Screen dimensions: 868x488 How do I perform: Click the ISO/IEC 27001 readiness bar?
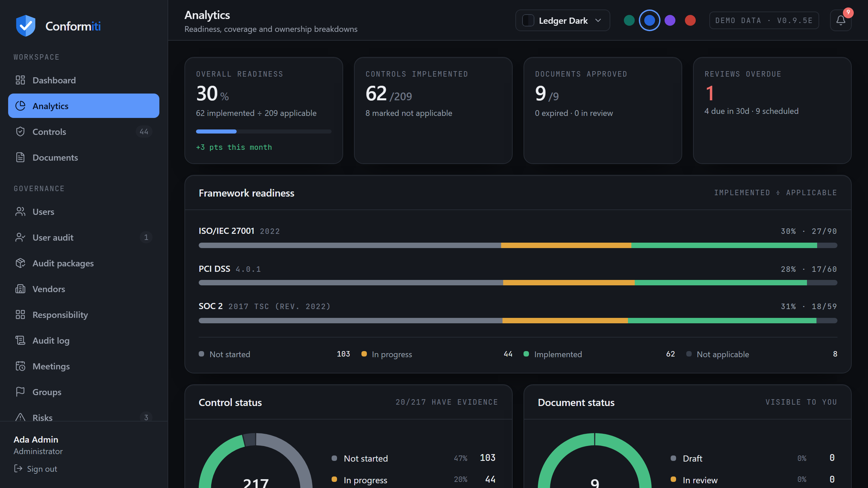518,245
